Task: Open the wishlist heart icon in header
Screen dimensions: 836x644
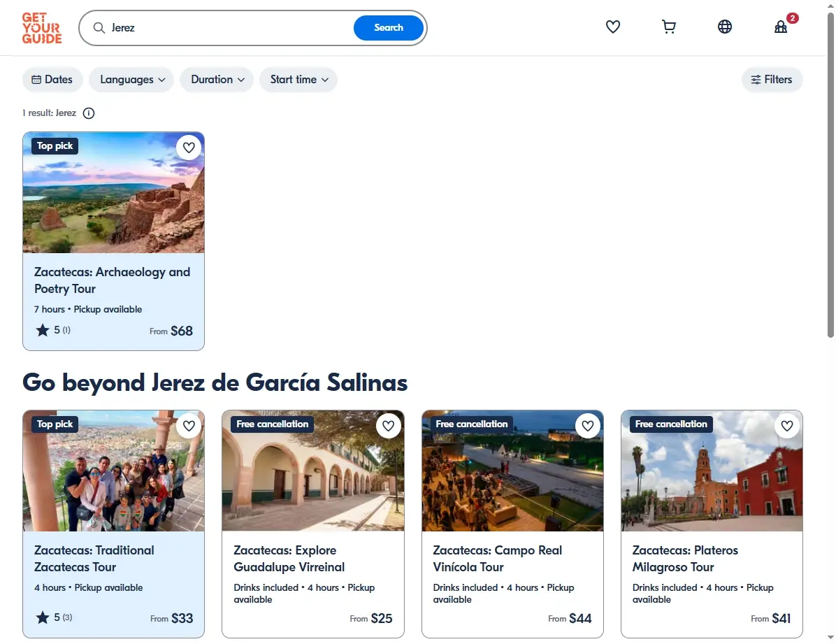Action: tap(613, 27)
